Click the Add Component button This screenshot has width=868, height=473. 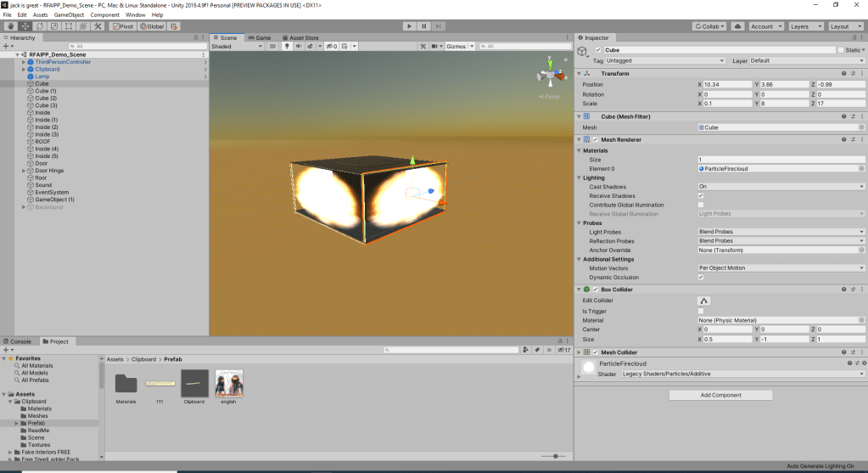pyautogui.click(x=720, y=395)
